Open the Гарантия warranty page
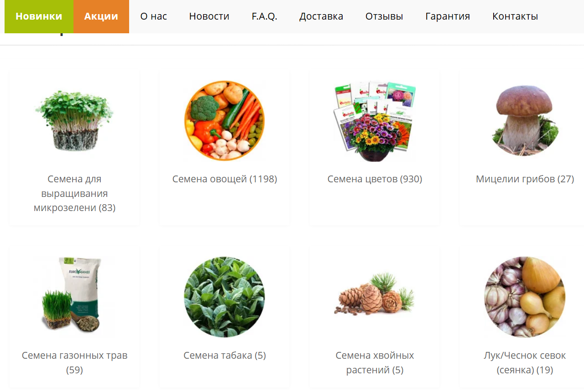 (448, 16)
